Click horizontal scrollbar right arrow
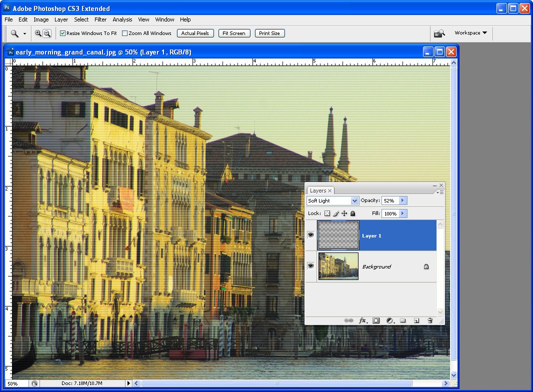This screenshot has height=392, width=533. (x=445, y=383)
